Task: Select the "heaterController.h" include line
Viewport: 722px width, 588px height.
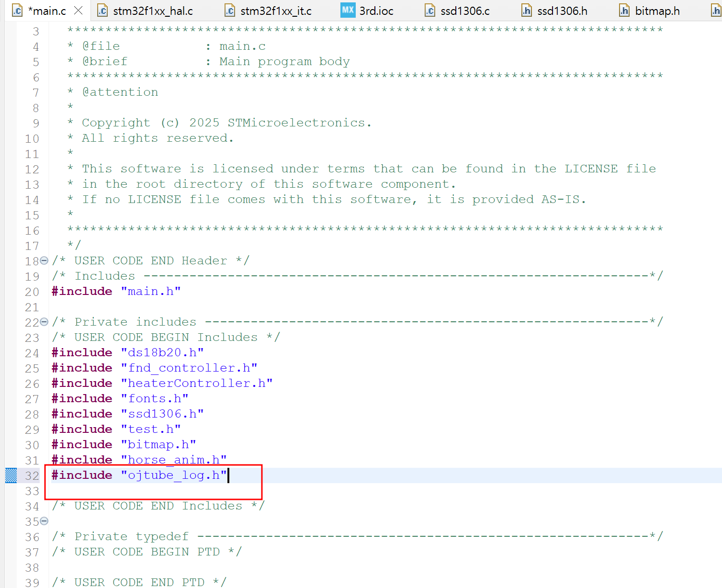Action: click(162, 383)
